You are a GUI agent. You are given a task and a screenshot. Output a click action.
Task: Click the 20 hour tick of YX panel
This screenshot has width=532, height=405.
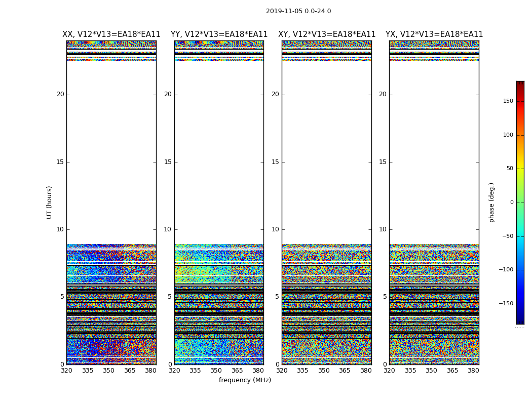point(383,94)
